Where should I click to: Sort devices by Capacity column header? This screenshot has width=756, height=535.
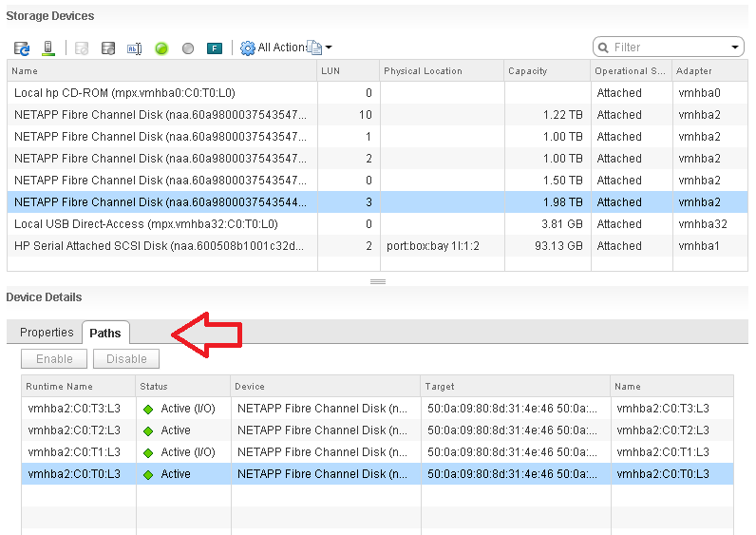click(528, 71)
